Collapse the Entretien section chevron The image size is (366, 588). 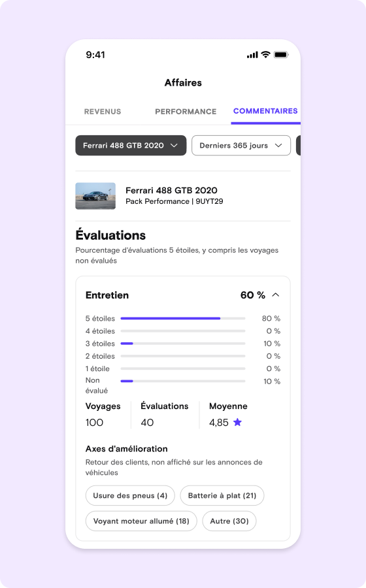tap(276, 295)
